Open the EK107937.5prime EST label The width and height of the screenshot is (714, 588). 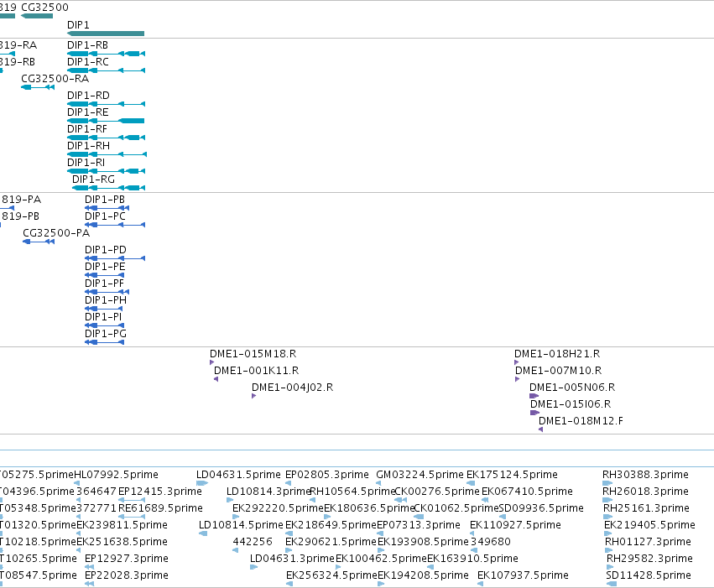[x=524, y=575]
